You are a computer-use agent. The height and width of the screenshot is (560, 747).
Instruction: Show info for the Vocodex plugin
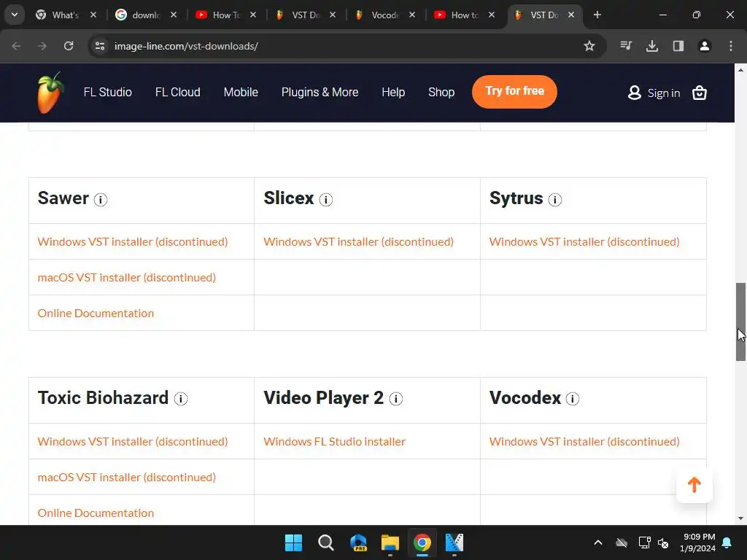pos(573,399)
